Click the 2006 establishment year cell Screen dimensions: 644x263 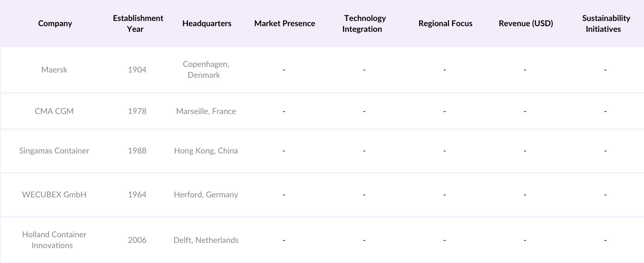point(137,240)
